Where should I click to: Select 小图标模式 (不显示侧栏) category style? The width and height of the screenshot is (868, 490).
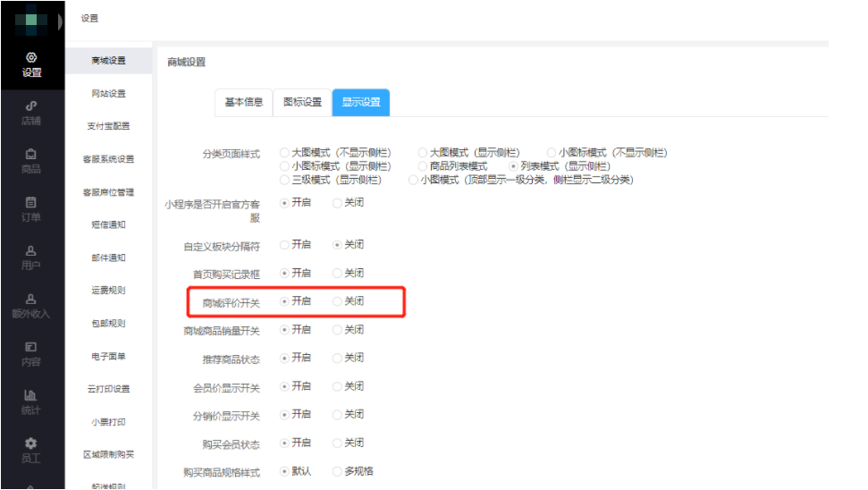[552, 152]
